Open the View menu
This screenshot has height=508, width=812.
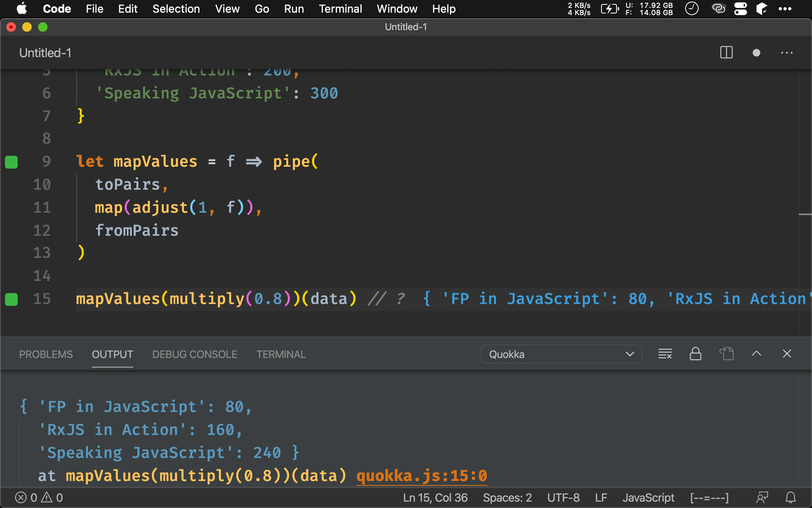227,9
